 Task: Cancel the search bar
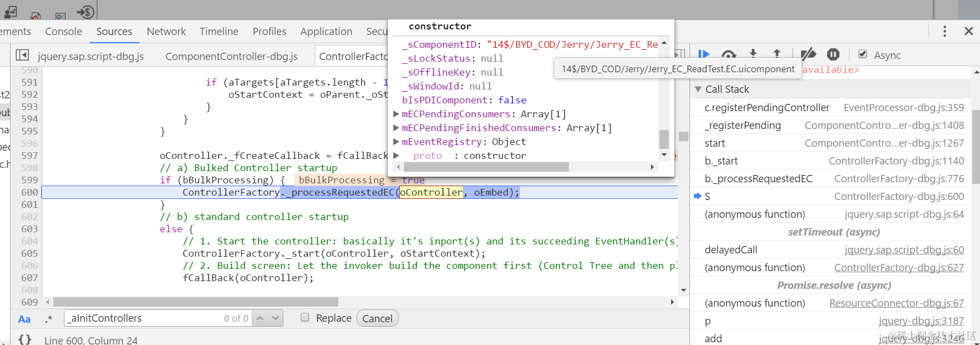tap(377, 318)
